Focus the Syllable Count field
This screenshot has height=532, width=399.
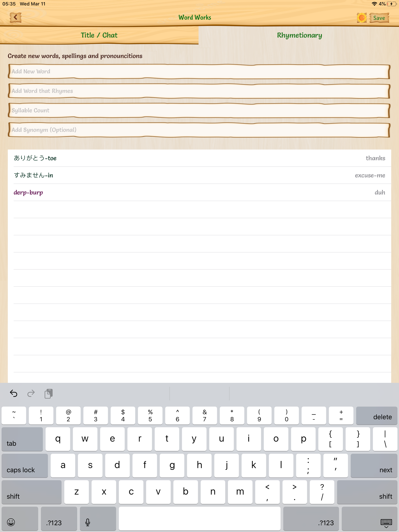tap(199, 110)
